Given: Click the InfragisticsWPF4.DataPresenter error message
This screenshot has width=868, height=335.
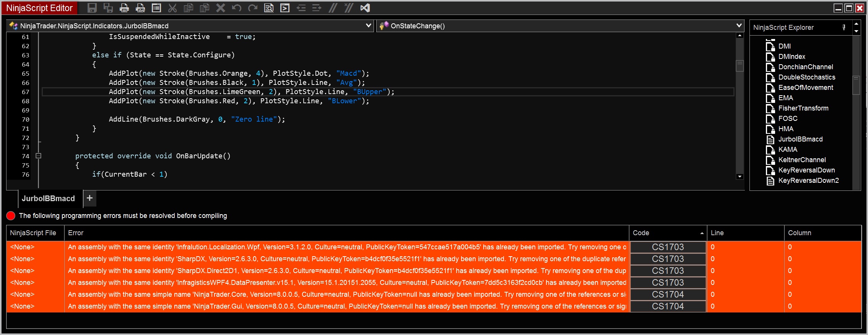Looking at the screenshot, I should [347, 283].
